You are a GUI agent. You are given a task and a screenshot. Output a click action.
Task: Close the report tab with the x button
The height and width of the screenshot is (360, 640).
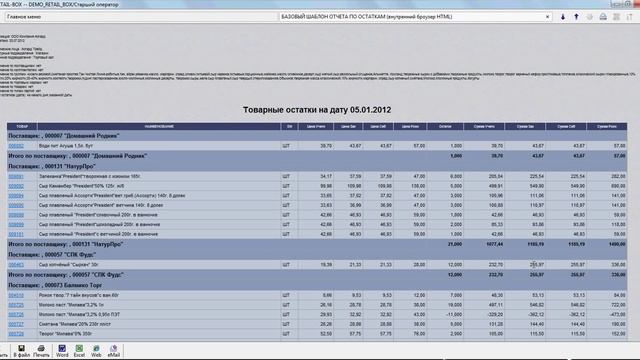tap(547, 17)
